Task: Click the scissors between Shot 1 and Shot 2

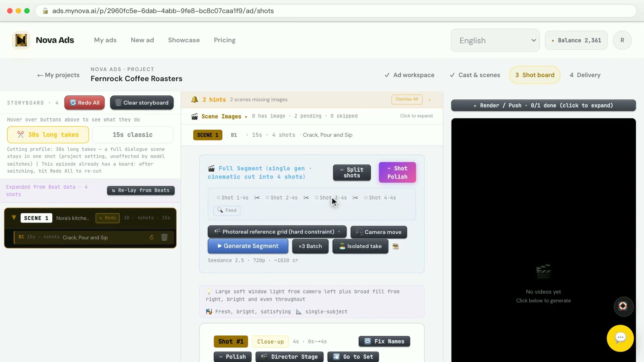Action: (x=257, y=198)
